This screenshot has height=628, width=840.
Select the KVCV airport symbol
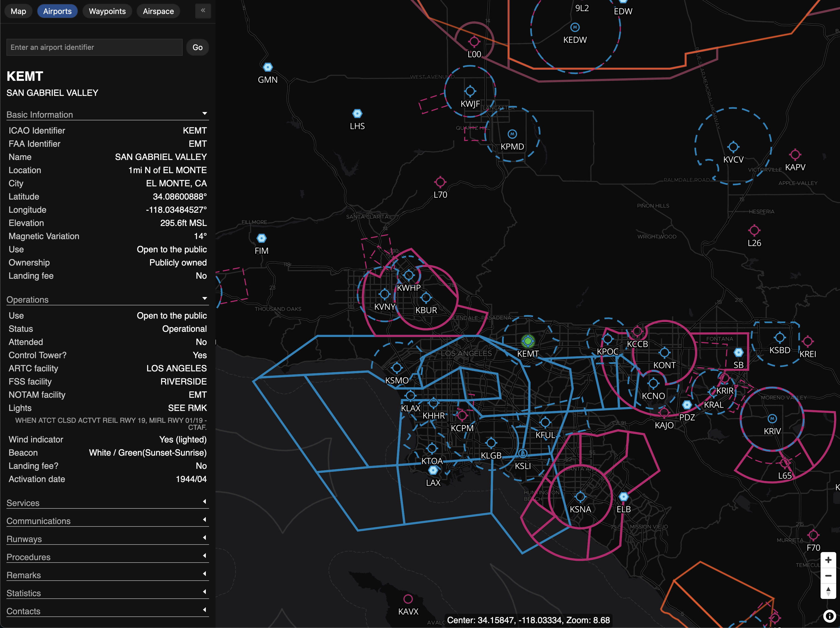pyautogui.click(x=733, y=147)
